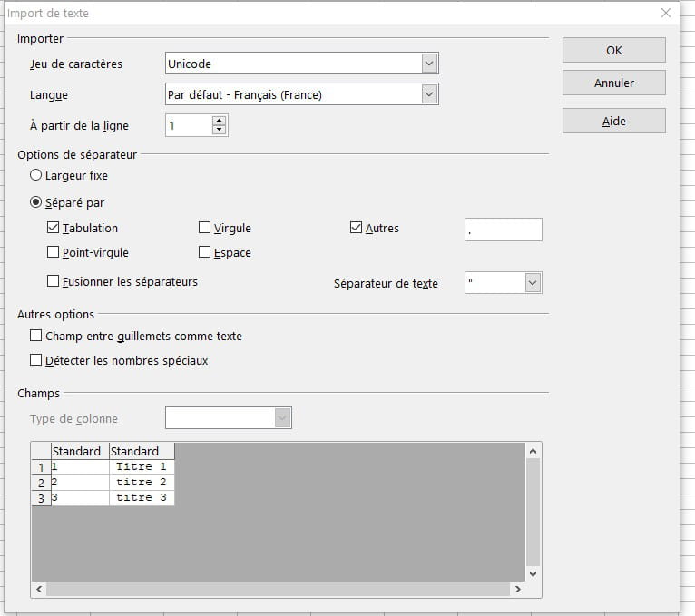Viewport: 695px width, 616px height.
Task: Enable the Virgule separator checkbox
Action: [204, 228]
